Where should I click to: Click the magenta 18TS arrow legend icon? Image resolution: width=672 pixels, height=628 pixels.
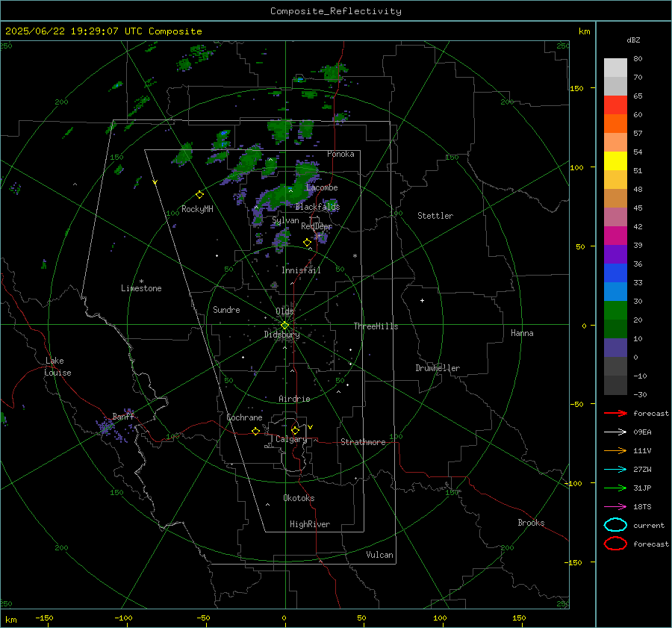coord(615,507)
